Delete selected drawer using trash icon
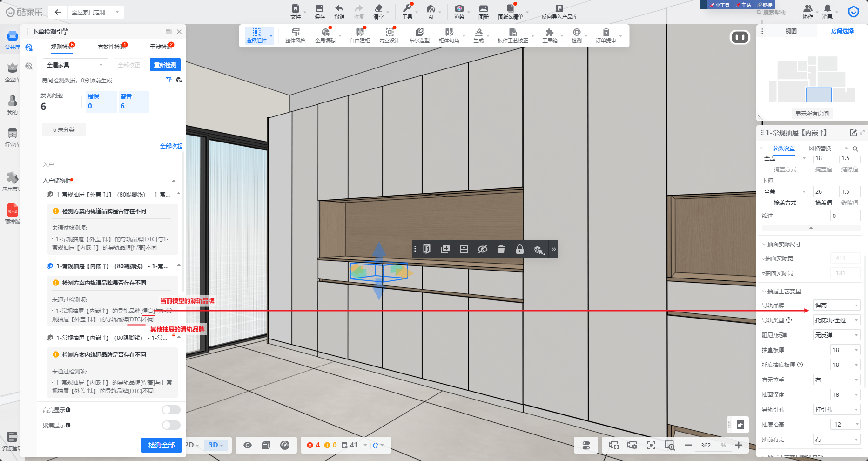The width and height of the screenshot is (868, 461). coord(501,249)
